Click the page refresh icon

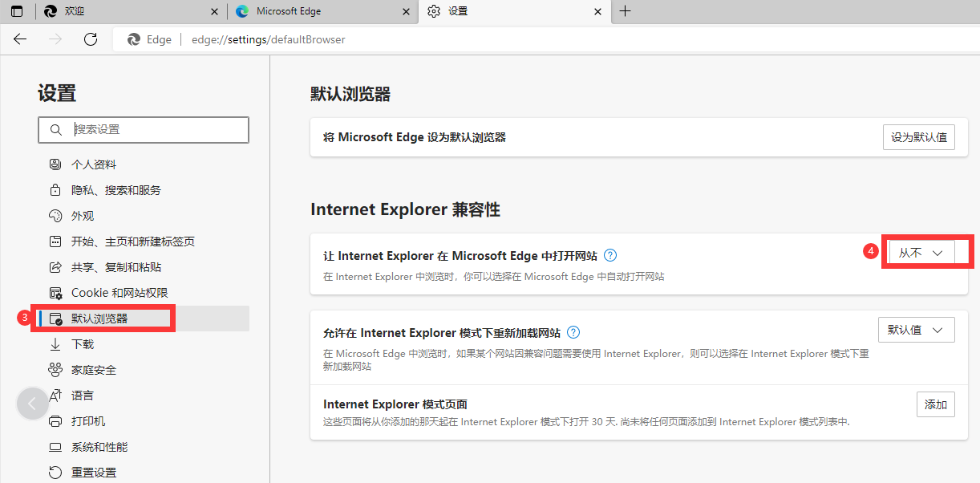tap(91, 39)
